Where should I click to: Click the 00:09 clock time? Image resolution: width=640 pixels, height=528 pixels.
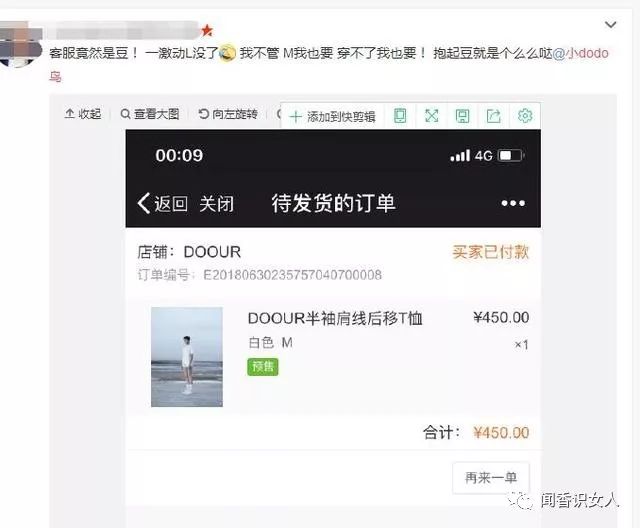click(179, 155)
